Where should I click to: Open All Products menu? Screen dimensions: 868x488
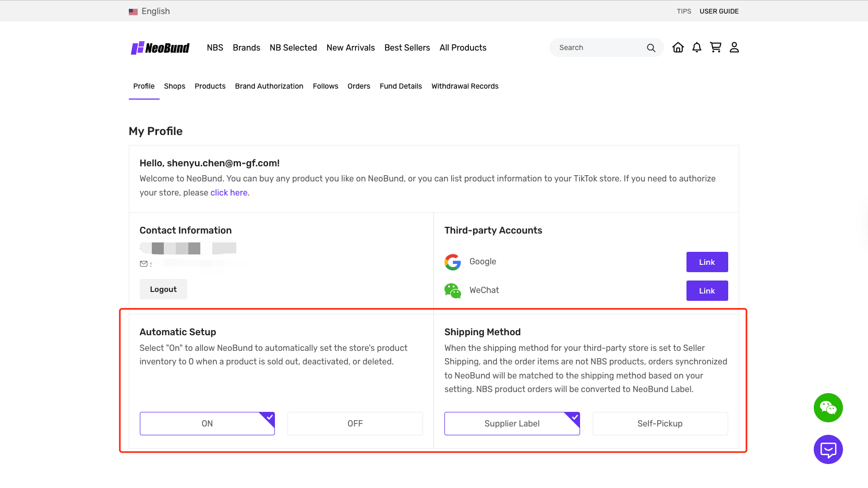(x=463, y=47)
